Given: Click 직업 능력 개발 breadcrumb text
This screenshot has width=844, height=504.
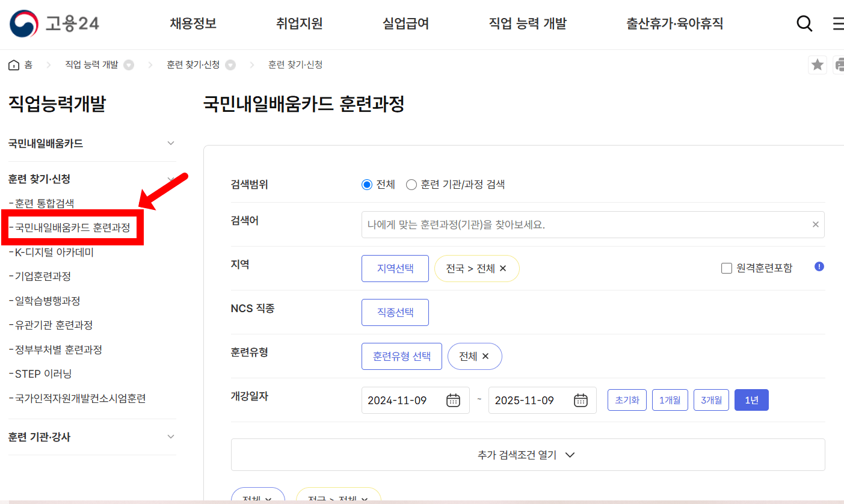Looking at the screenshot, I should [91, 65].
